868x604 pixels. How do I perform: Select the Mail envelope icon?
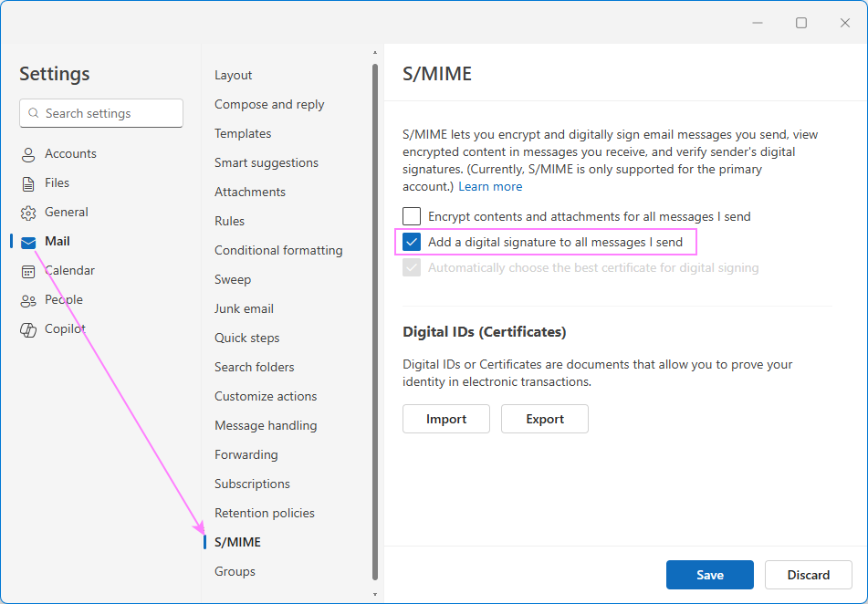[26, 241]
